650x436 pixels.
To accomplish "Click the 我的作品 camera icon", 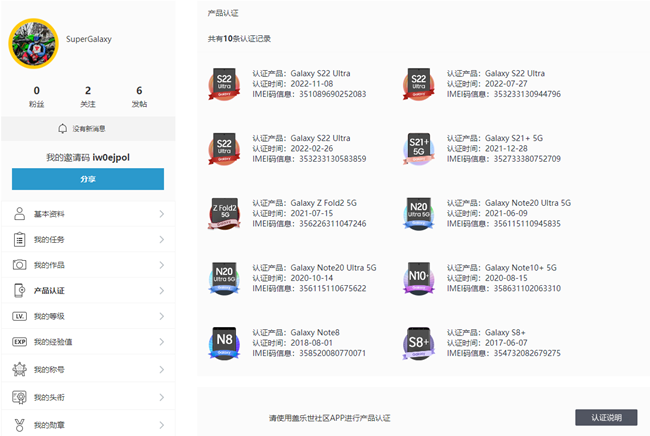I will pyautogui.click(x=19, y=265).
